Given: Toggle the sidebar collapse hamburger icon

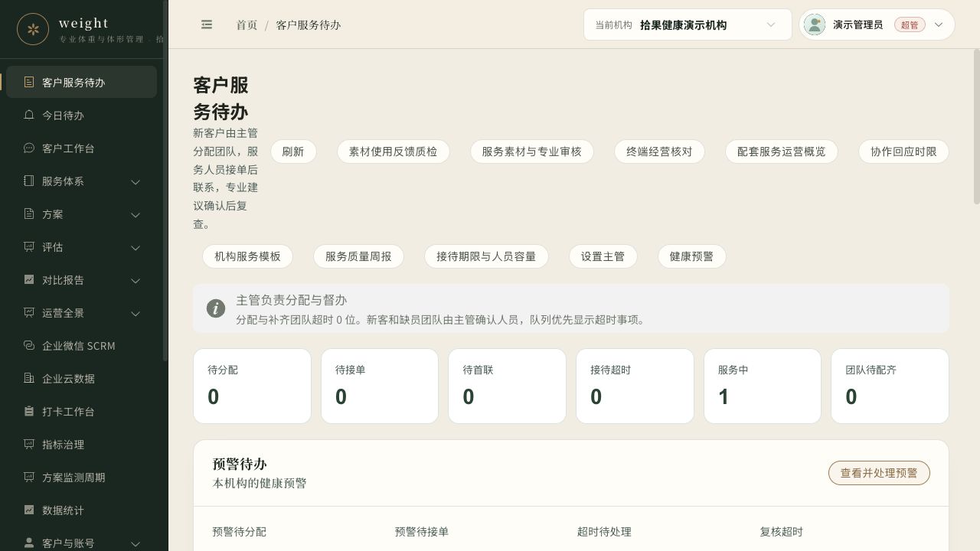Looking at the screenshot, I should 207,24.
